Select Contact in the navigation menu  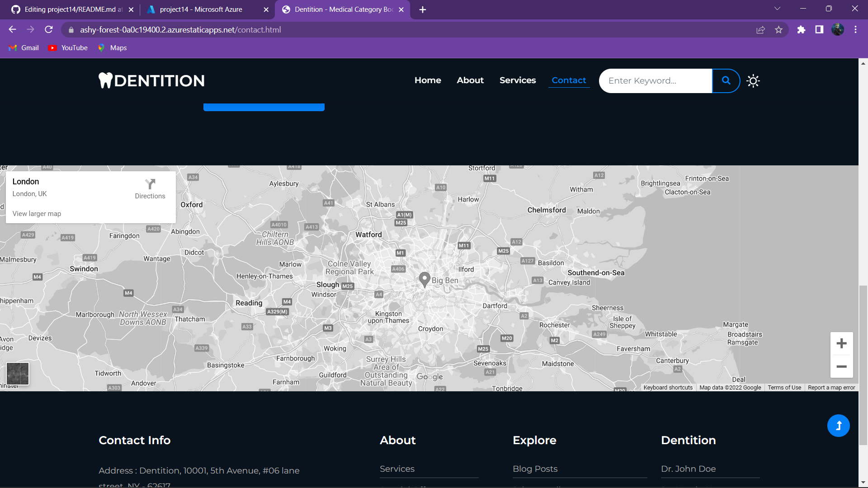click(x=568, y=80)
